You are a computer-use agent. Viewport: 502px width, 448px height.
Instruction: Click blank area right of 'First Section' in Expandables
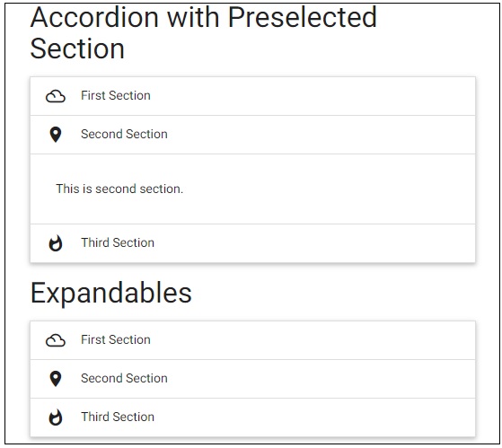point(313,340)
